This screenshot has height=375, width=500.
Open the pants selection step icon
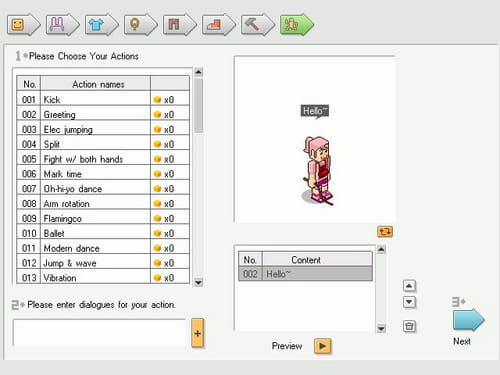tap(180, 25)
